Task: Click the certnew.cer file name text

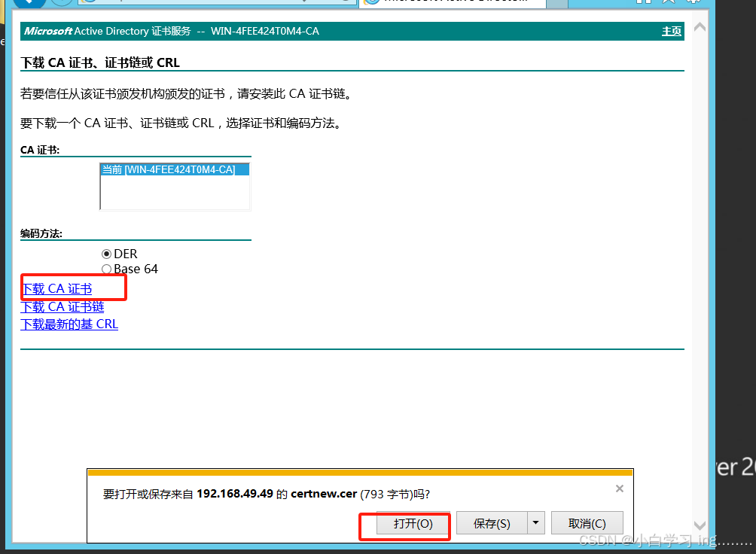Action: 324,495
